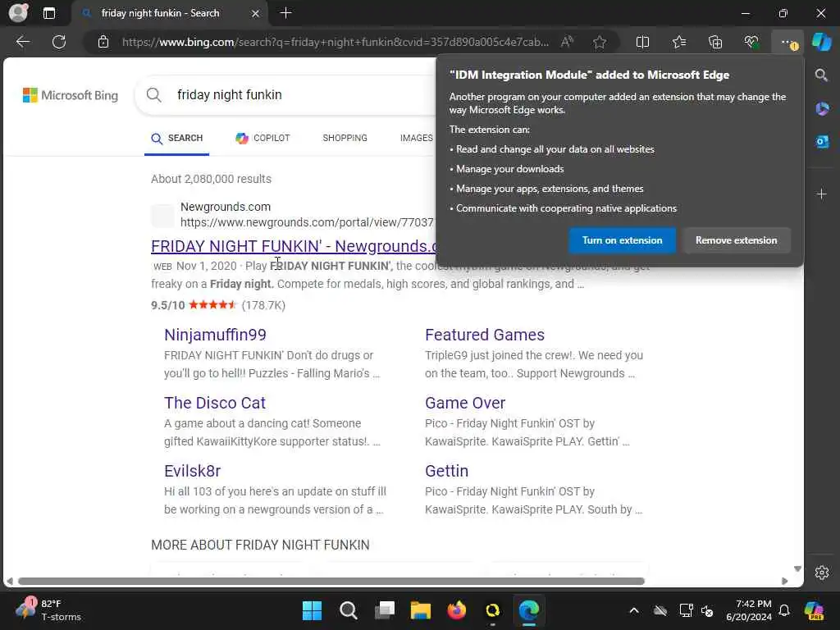This screenshot has width=840, height=630.
Task: Open Task View on the taskbar
Action: pos(385,610)
